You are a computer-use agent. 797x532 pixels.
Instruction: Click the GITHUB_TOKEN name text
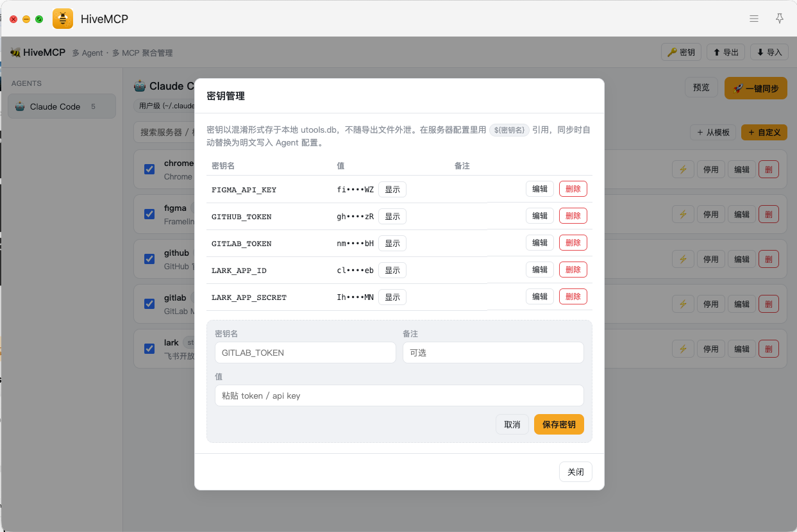pos(242,217)
